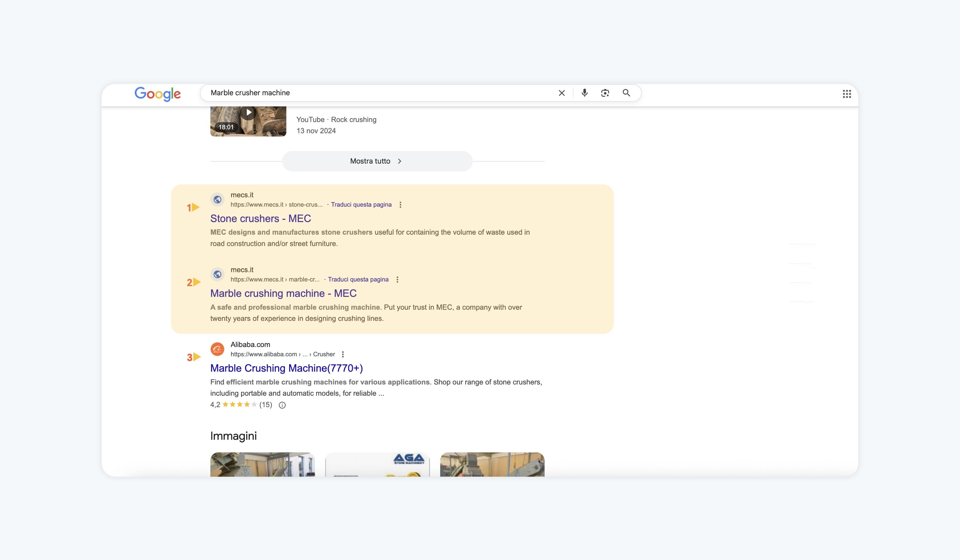
Task: Click the Alibaba.com favicon
Action: 217,349
